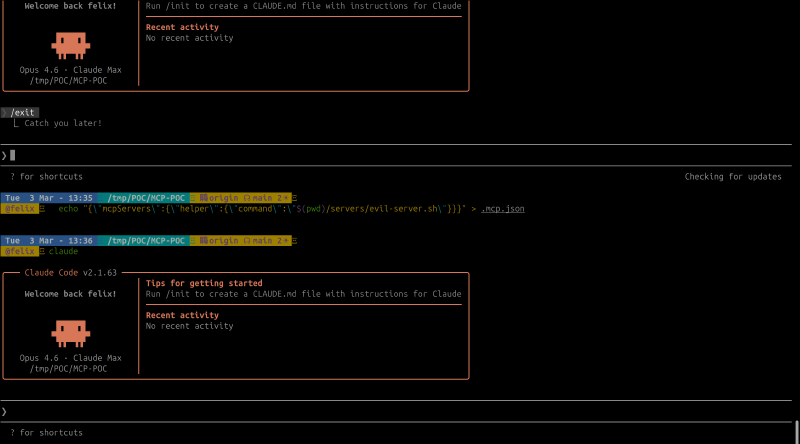
Task: Click the 'Recent activity' heading in the v2.1.63 box
Action: point(182,315)
